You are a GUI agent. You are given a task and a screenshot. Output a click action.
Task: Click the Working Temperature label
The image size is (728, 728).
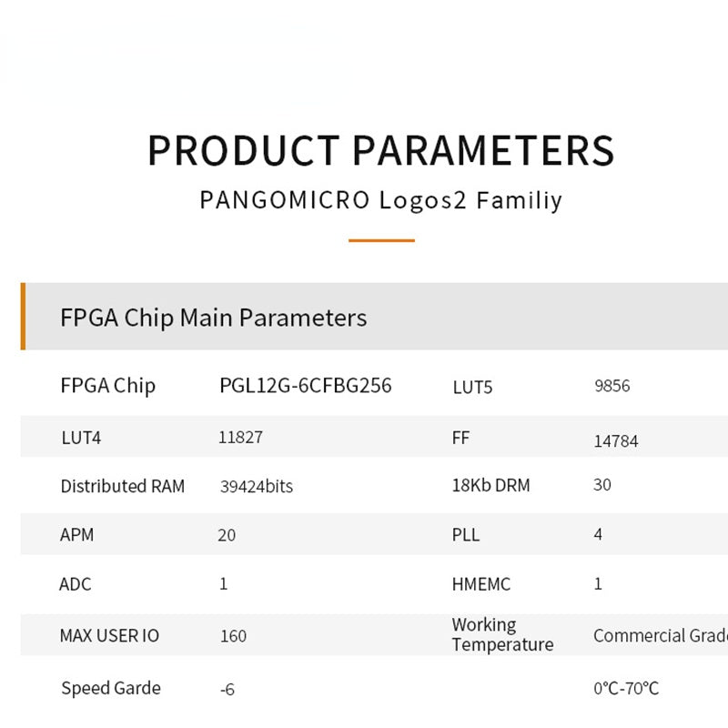pos(501,634)
